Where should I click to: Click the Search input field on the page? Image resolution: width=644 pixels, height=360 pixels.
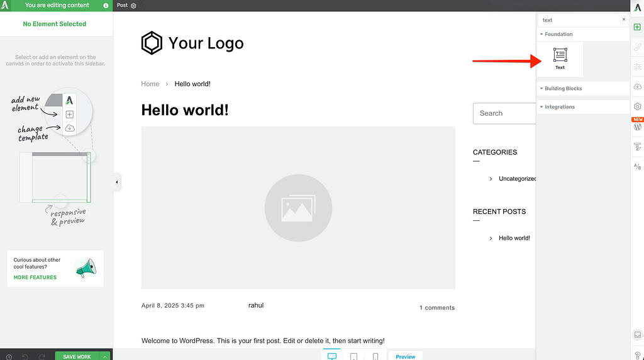[x=503, y=113]
